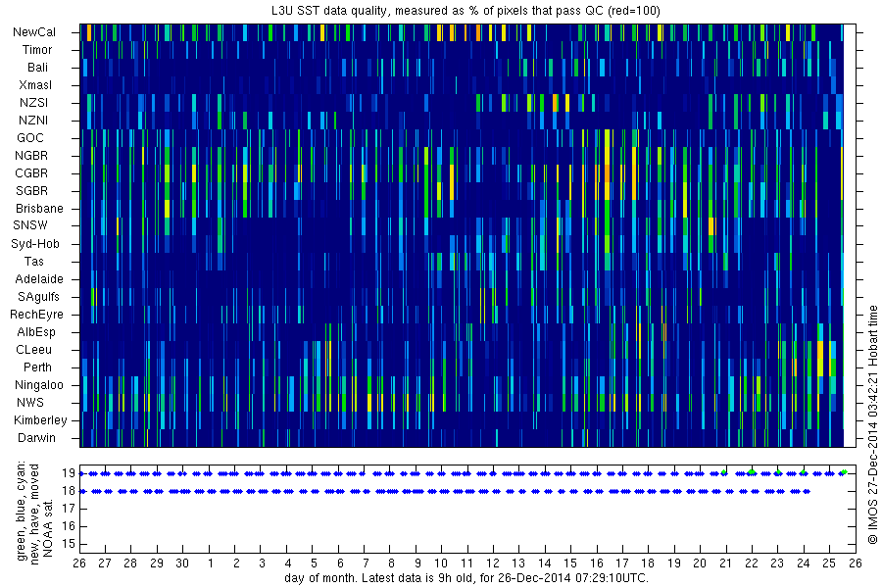Click day label 1 on the x-axis
This screenshot has height=588, width=882.
(x=211, y=563)
